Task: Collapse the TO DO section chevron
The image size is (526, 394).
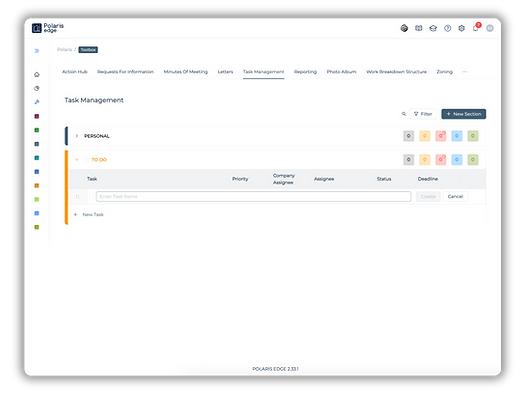Action: 77,160
